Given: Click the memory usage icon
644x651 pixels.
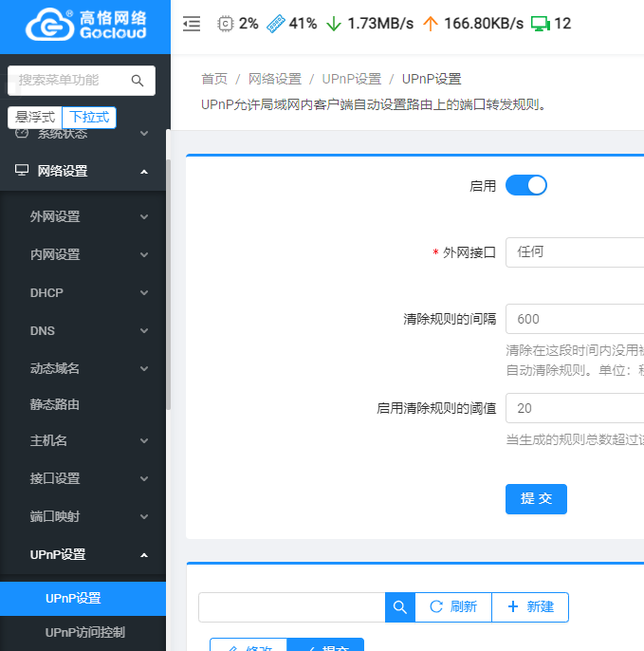Looking at the screenshot, I should pos(275,24).
